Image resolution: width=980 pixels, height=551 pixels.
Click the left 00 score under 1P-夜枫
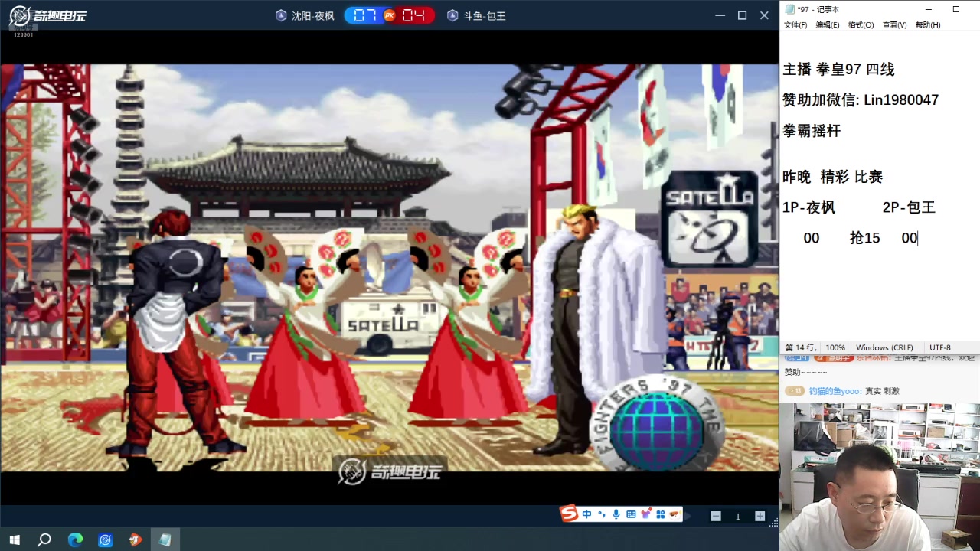tap(812, 238)
